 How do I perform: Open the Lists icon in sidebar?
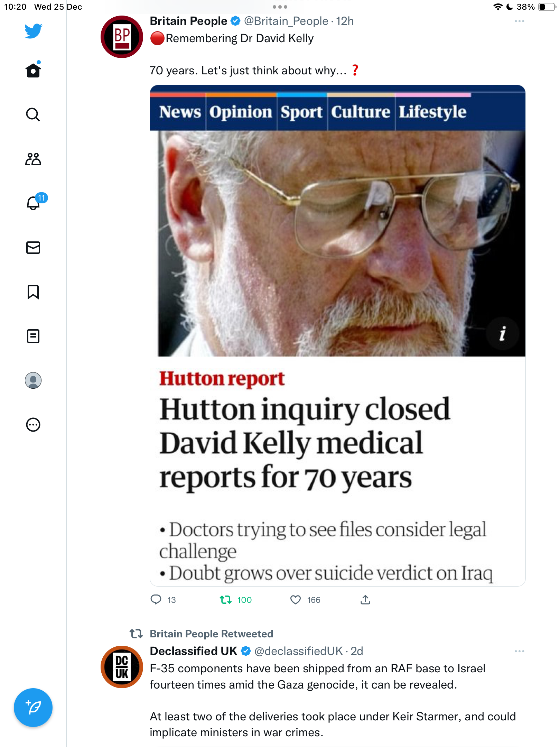tap(33, 336)
